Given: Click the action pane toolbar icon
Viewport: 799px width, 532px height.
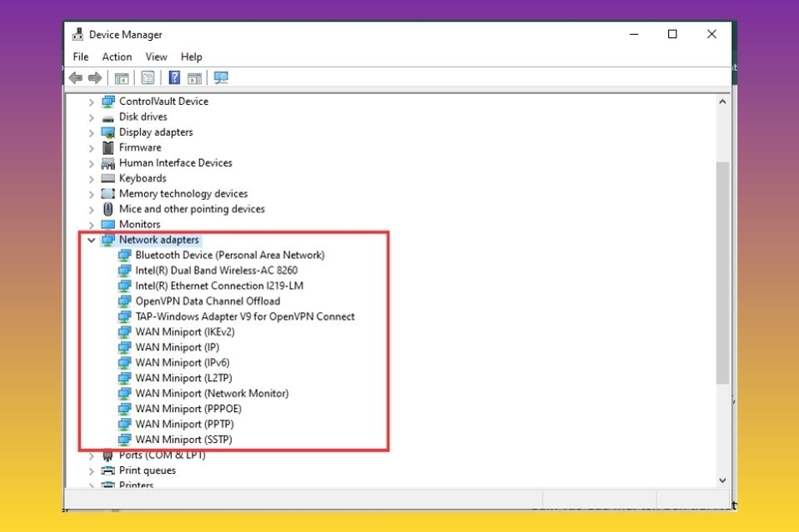Looking at the screenshot, I should (195, 78).
